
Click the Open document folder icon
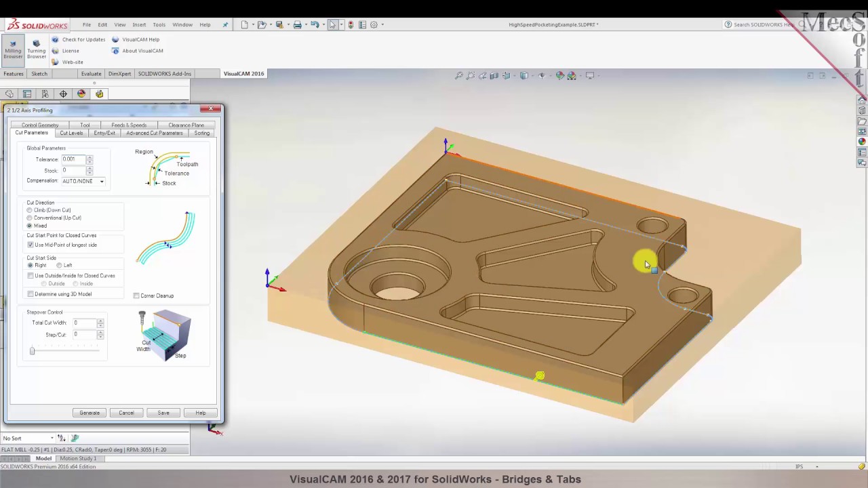coord(262,24)
